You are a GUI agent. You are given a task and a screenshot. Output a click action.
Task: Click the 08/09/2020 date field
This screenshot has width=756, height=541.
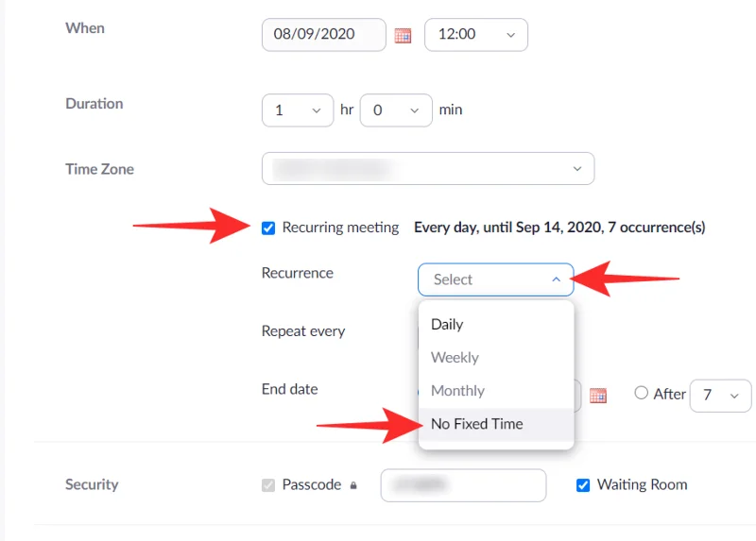(323, 34)
